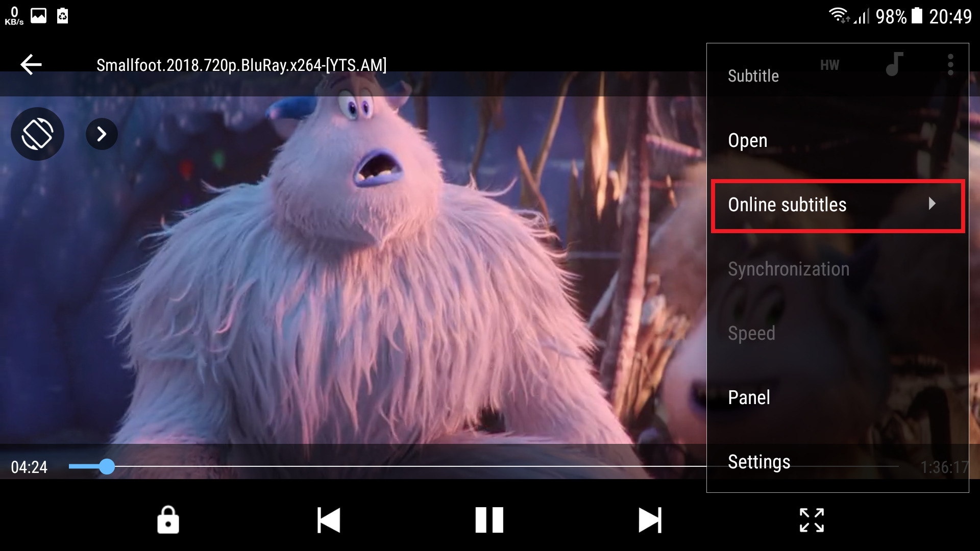Tap the network speed KB/s indicator
Image resolution: width=980 pixels, height=551 pixels.
pyautogui.click(x=14, y=16)
